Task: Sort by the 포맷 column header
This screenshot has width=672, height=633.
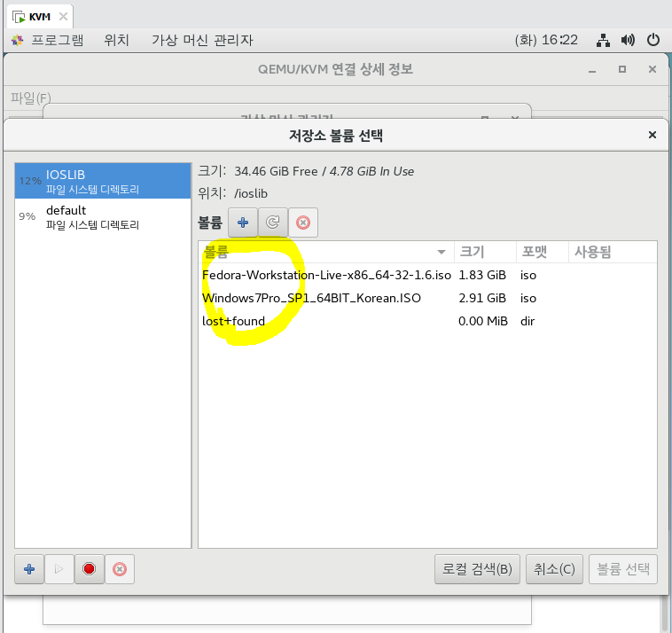Action: coord(543,252)
